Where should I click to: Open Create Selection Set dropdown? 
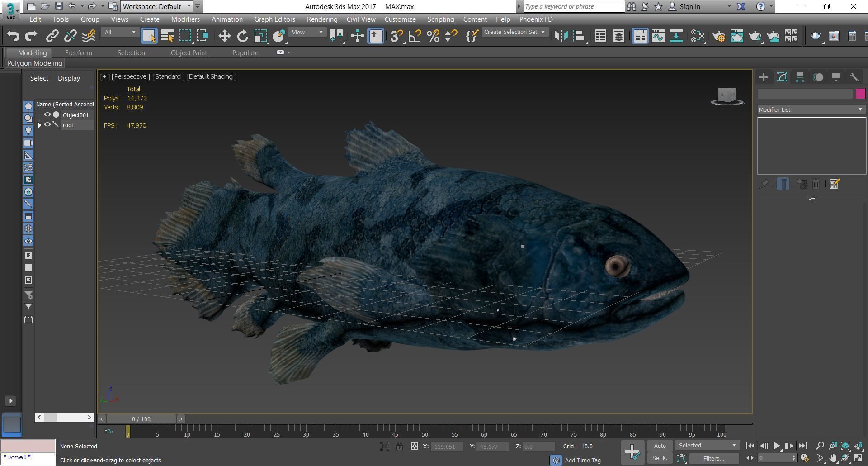[514, 32]
